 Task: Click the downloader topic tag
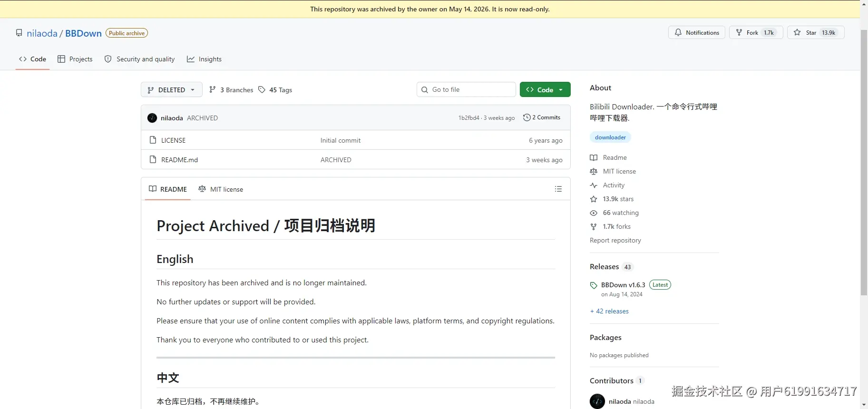[x=610, y=137]
